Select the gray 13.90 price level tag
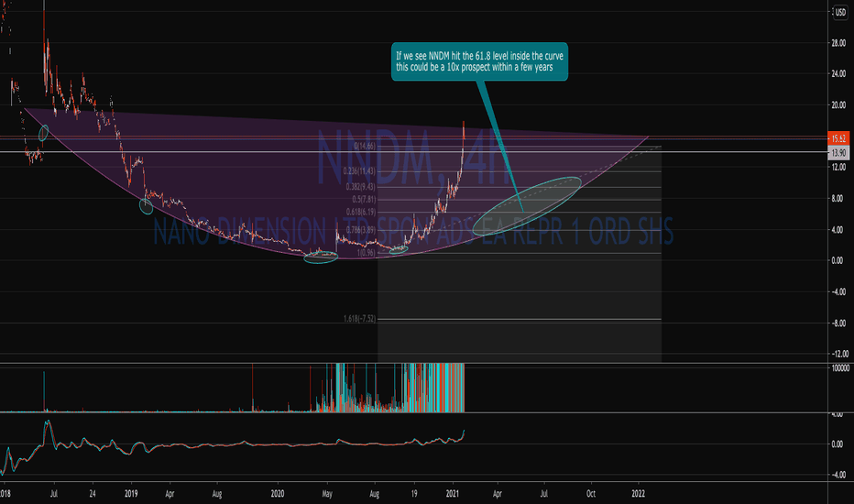This screenshot has height=504, width=854. tap(838, 153)
